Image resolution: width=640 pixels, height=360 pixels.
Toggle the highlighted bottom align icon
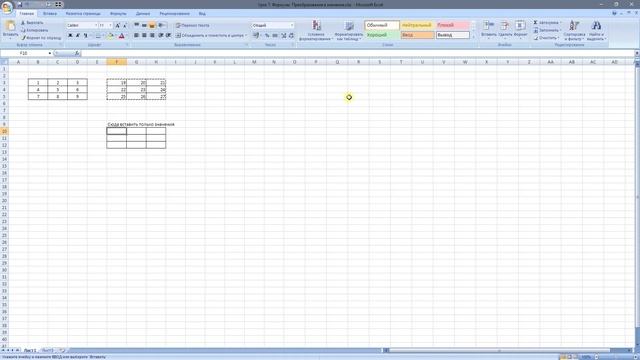152,25
